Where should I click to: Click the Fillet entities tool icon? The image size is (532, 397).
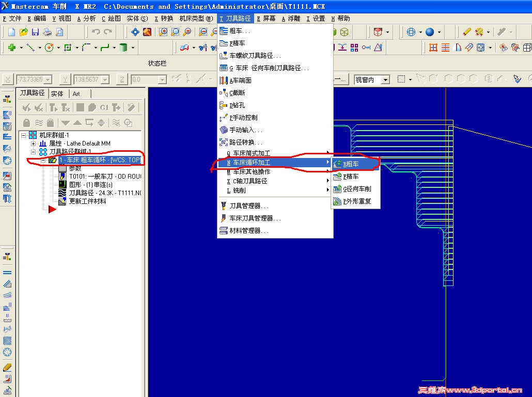pos(86,48)
